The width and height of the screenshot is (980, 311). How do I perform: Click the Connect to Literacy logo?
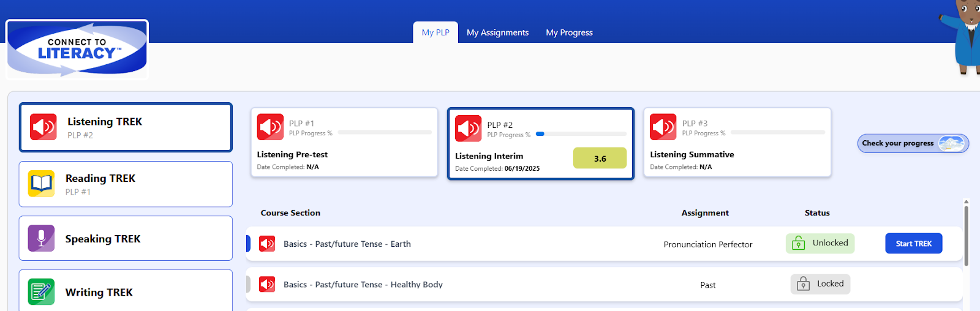[77, 50]
